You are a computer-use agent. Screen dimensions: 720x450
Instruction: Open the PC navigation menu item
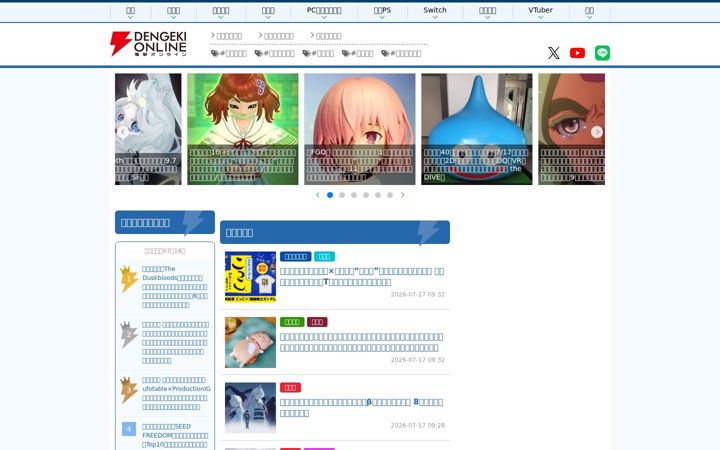(x=324, y=10)
